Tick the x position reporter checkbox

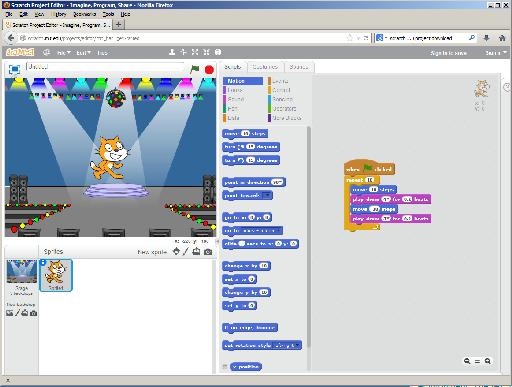225,367
